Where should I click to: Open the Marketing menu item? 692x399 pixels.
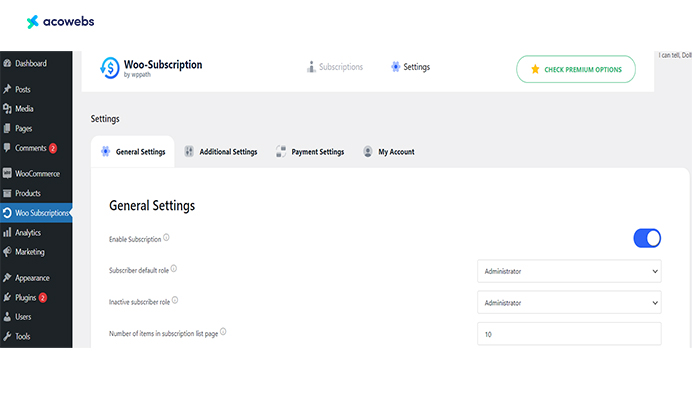point(36,252)
